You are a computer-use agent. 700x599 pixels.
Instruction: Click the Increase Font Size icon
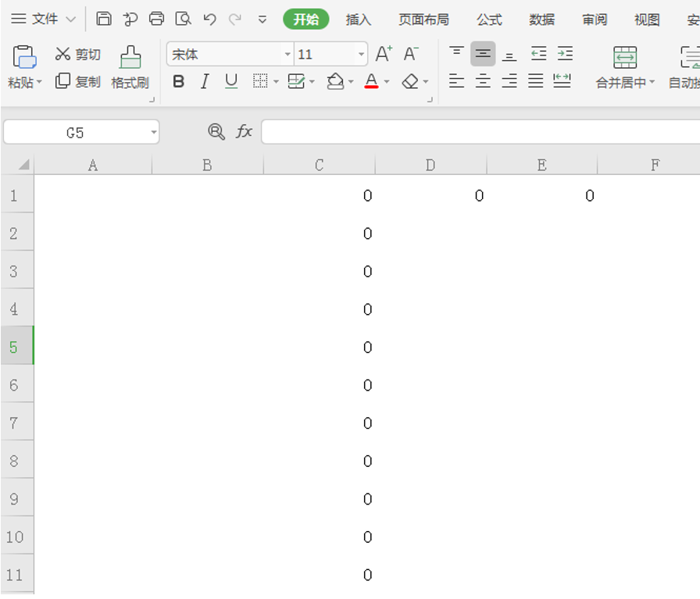click(384, 54)
